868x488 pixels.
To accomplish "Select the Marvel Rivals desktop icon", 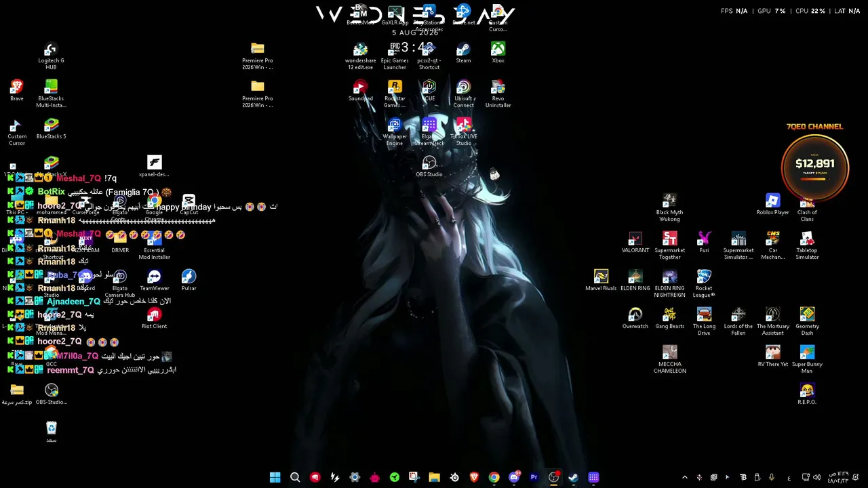I will click(601, 280).
